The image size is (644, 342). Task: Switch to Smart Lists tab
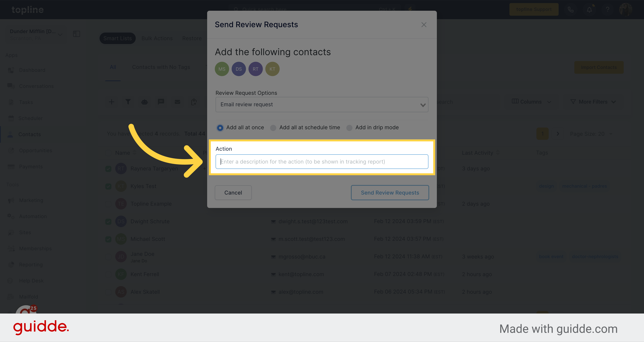click(118, 38)
